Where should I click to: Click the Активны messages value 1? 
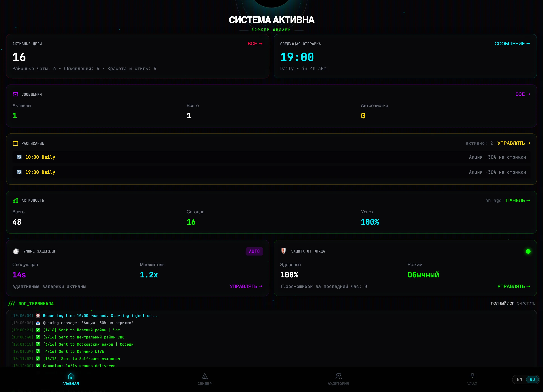click(15, 116)
